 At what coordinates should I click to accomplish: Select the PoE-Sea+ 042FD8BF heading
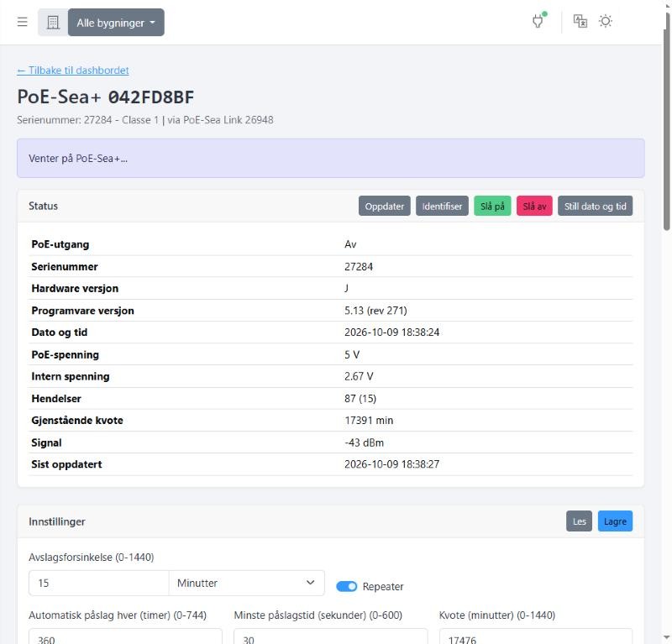106,97
